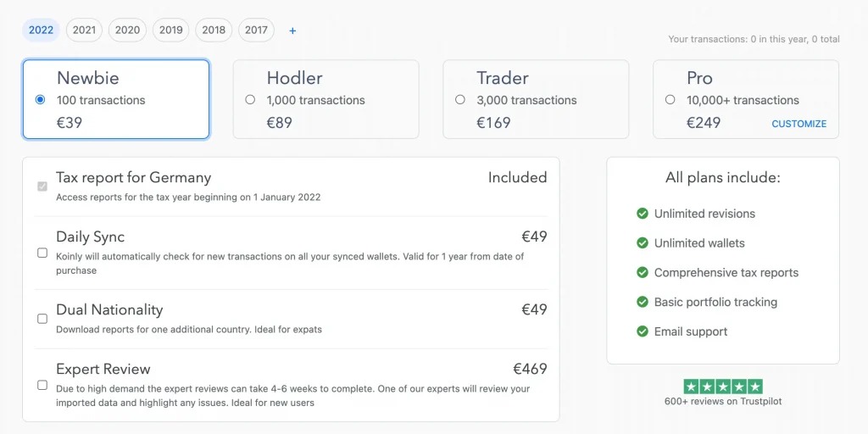Select the Hodler plan radio button
Viewport: 868px width, 434px height.
pyautogui.click(x=250, y=100)
